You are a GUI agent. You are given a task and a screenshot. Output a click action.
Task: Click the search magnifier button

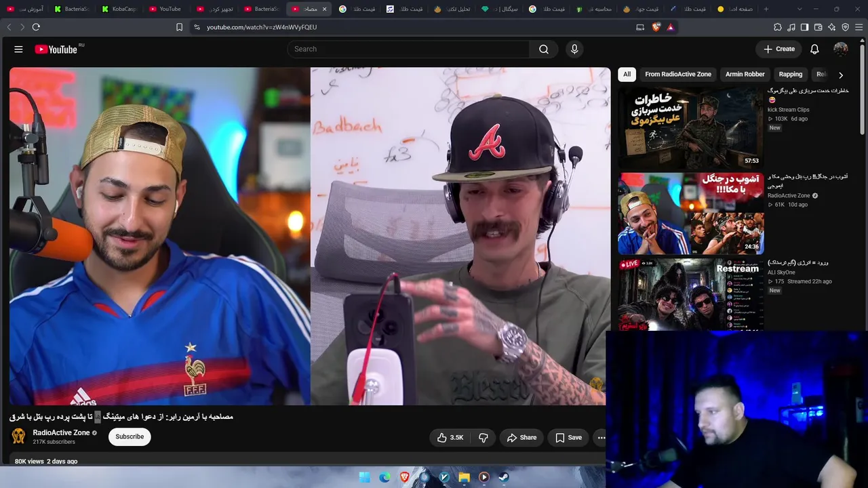point(544,49)
